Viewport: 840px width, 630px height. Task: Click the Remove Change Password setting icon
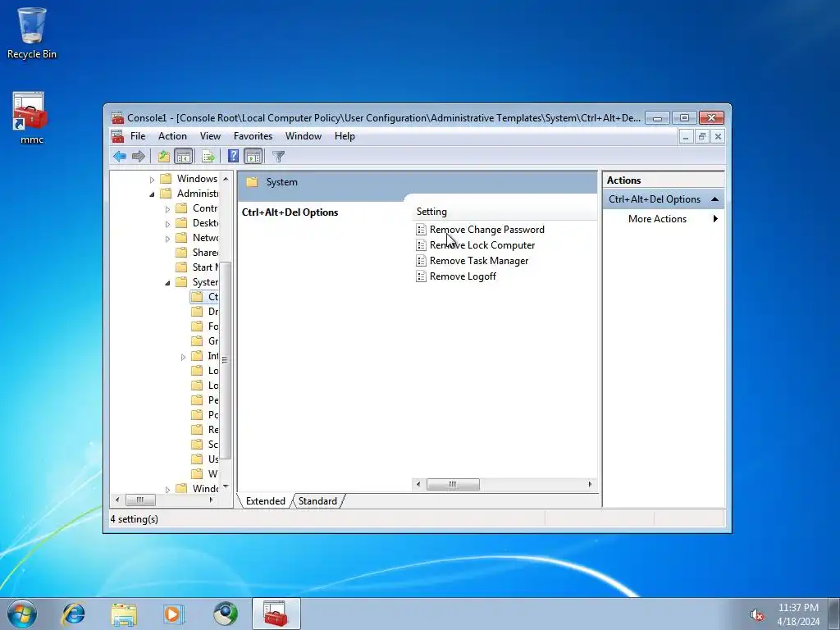[421, 230]
